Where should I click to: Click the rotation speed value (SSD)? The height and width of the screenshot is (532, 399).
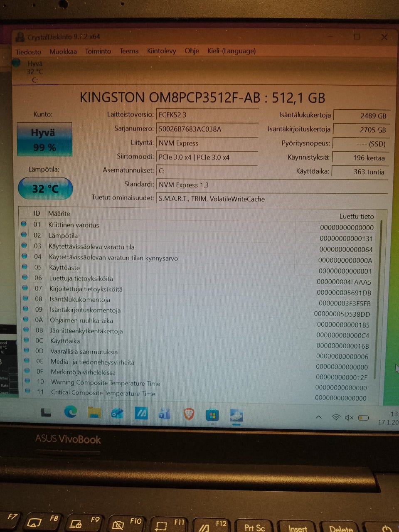361,144
